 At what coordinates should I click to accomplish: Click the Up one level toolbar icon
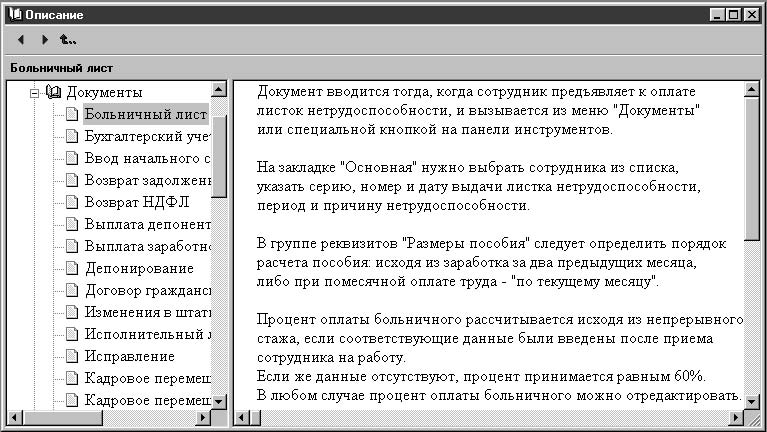pos(67,40)
